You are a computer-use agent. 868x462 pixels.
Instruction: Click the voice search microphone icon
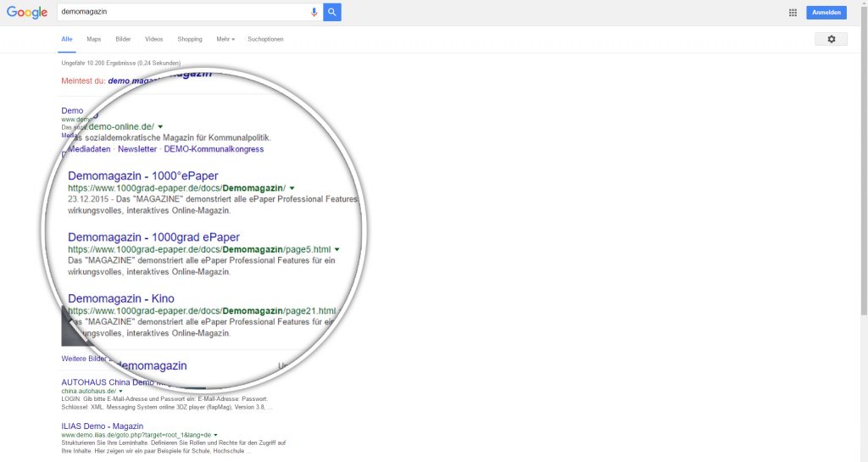[x=314, y=12]
